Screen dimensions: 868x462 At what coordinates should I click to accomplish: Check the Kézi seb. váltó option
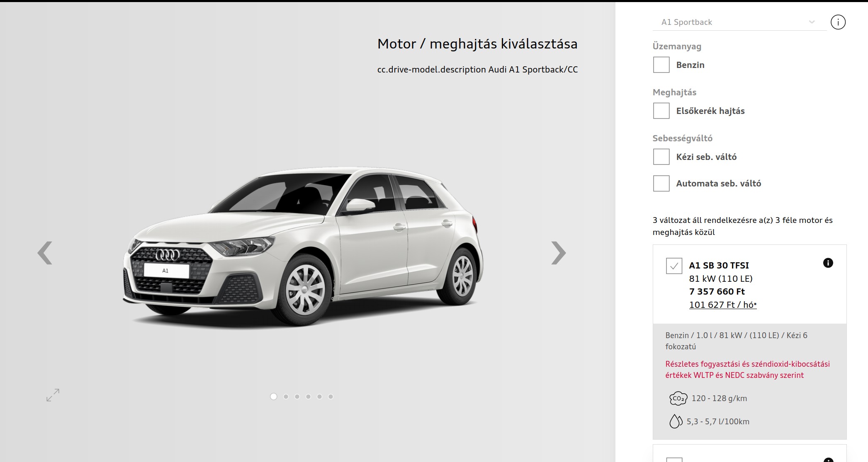point(661,157)
